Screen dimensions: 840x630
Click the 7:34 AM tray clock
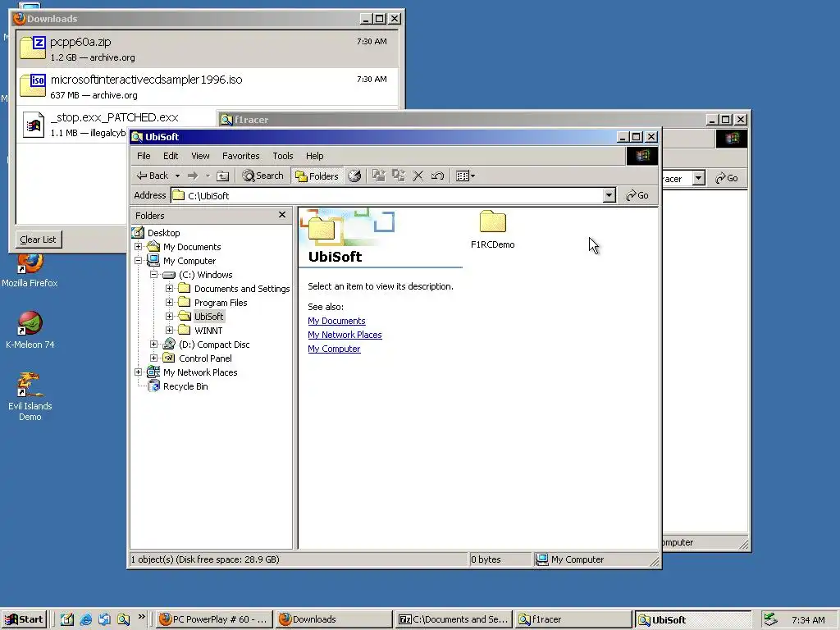click(x=808, y=620)
